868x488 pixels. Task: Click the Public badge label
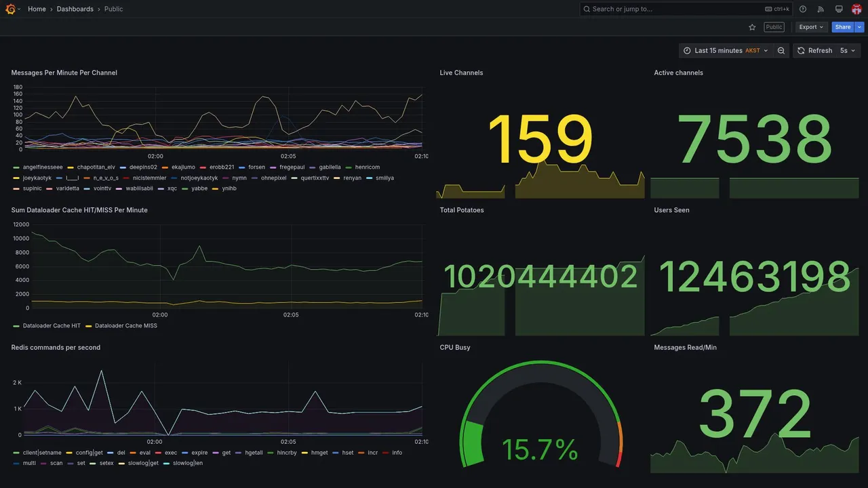tap(774, 27)
